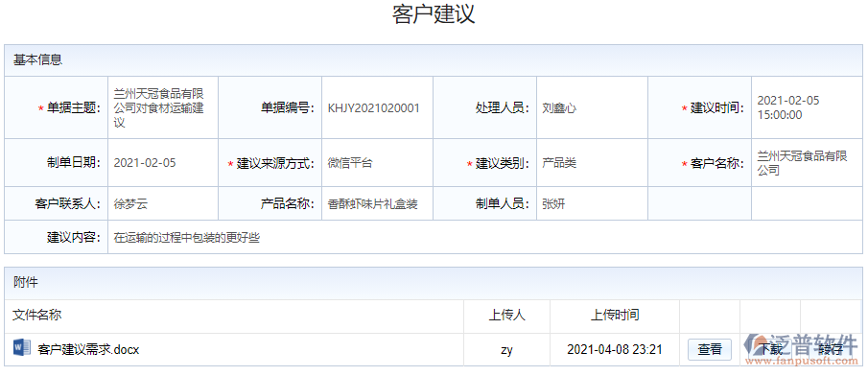This screenshot has width=868, height=376.
Task: Click the 单据主题 field label
Action: [74, 108]
